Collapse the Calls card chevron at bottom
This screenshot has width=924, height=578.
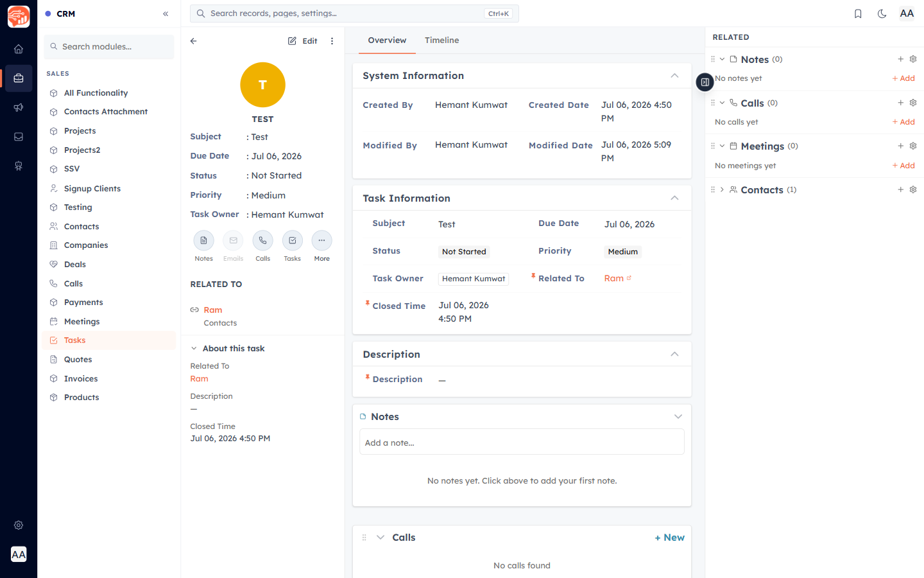(x=381, y=538)
